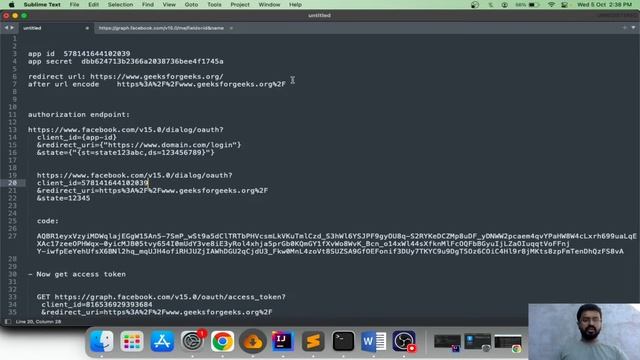Open Control Center in menu bar
The width and height of the screenshot is (640, 360).
pos(564,4)
